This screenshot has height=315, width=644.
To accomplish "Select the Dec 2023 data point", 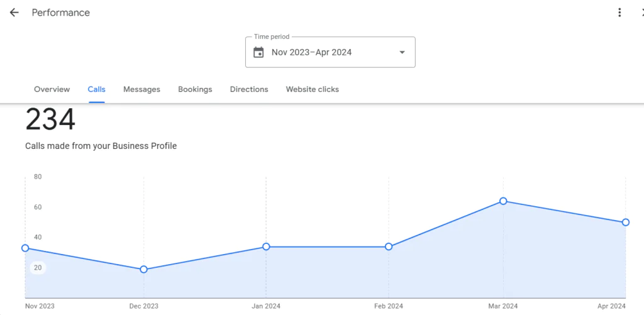I will tap(143, 269).
